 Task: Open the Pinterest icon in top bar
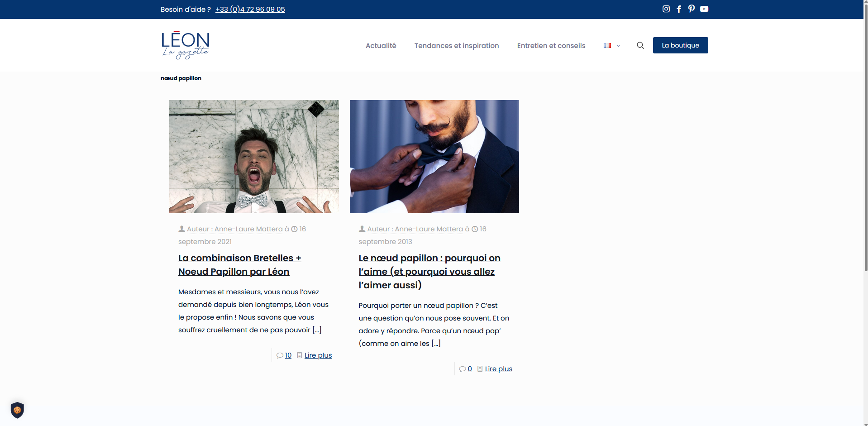692,9
